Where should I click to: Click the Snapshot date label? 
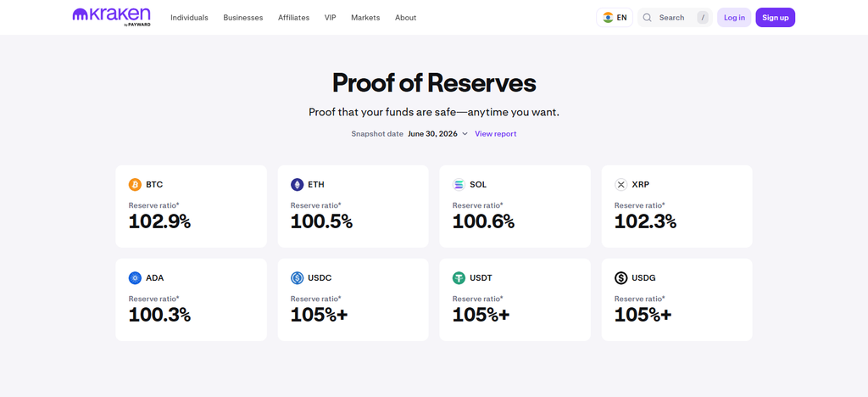(377, 134)
